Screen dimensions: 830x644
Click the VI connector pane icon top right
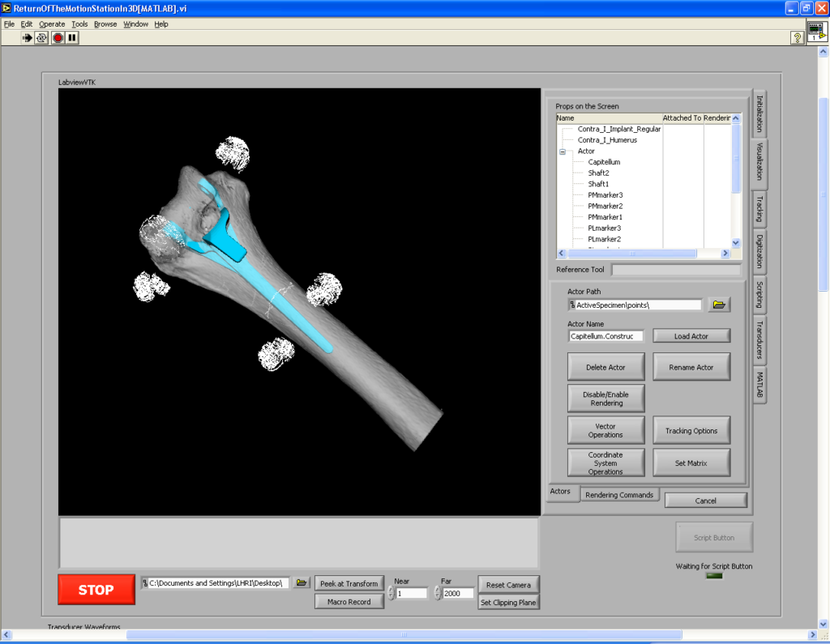click(x=817, y=32)
